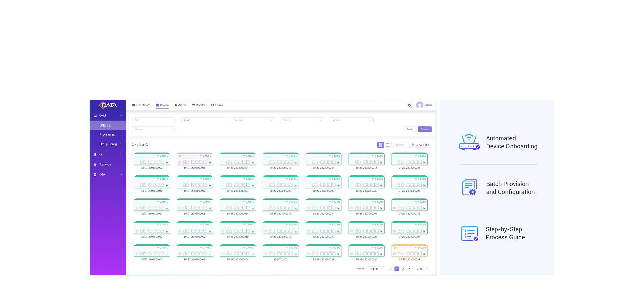Select device card DF27-2303000044
The height and width of the screenshot is (302, 644).
point(324,159)
